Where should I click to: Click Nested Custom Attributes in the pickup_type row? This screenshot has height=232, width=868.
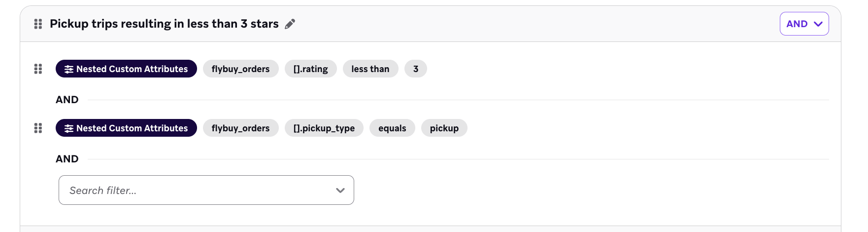click(x=126, y=128)
